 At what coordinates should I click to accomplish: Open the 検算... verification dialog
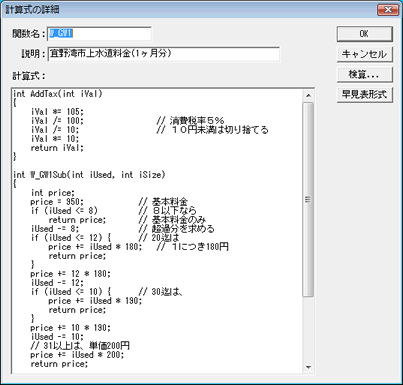(x=365, y=74)
